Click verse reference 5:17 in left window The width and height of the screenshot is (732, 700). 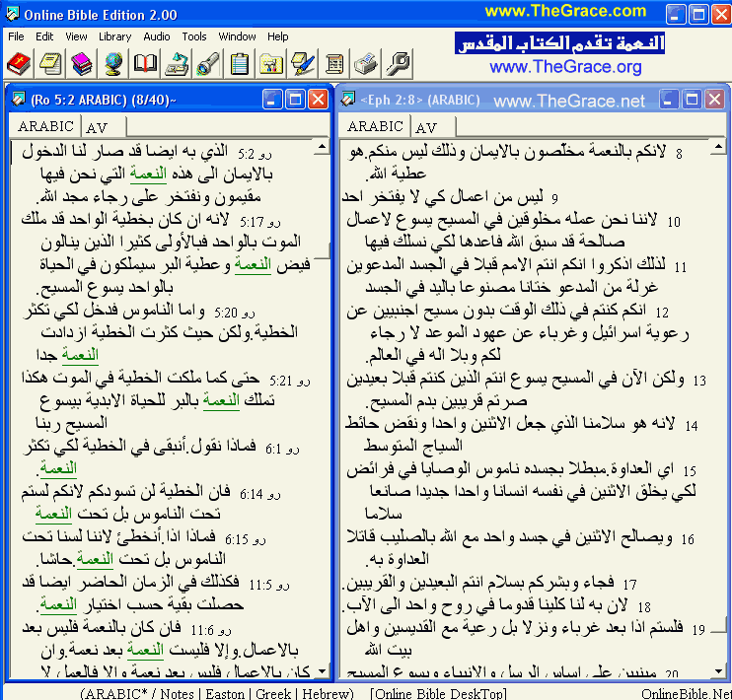pyautogui.click(x=253, y=222)
